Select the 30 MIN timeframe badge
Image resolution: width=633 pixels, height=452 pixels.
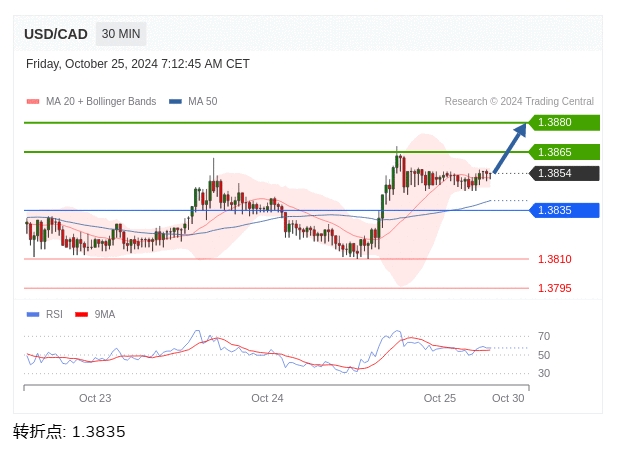click(121, 34)
